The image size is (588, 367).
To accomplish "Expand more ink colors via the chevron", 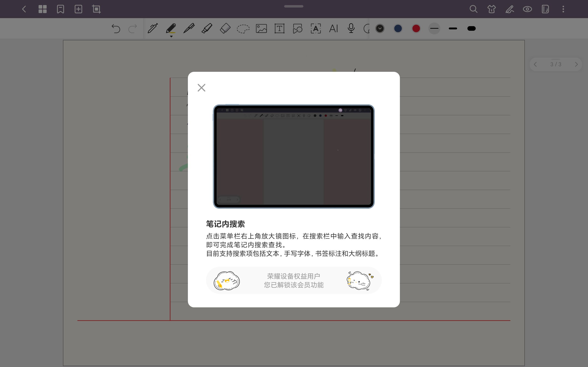I will pos(380,28).
